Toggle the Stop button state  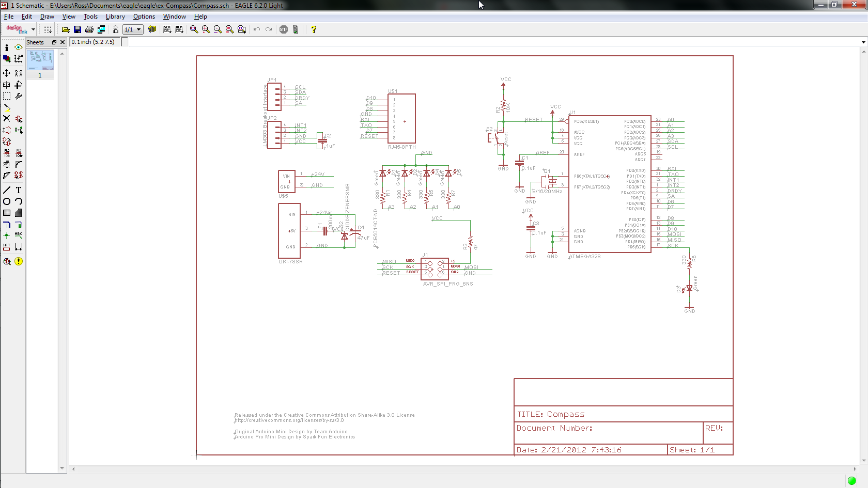(x=284, y=29)
